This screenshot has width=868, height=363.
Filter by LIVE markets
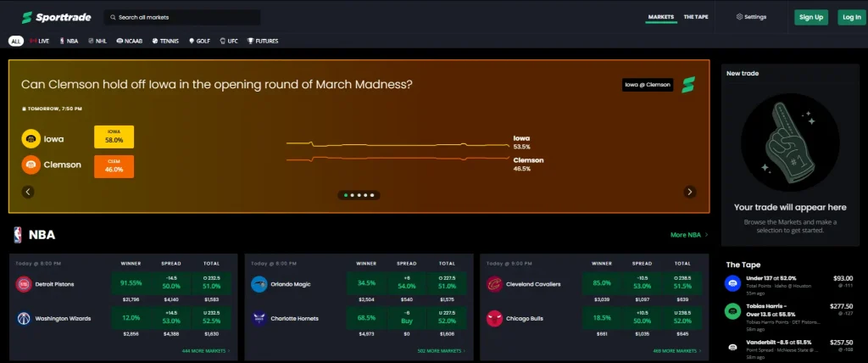(39, 41)
